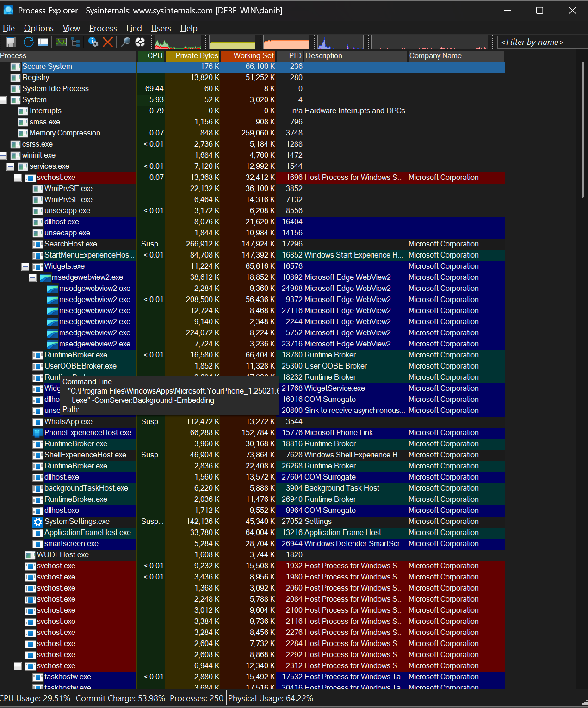Viewport: 588px width, 708px height.
Task: Click the red X Kill Process icon
Action: click(x=108, y=42)
